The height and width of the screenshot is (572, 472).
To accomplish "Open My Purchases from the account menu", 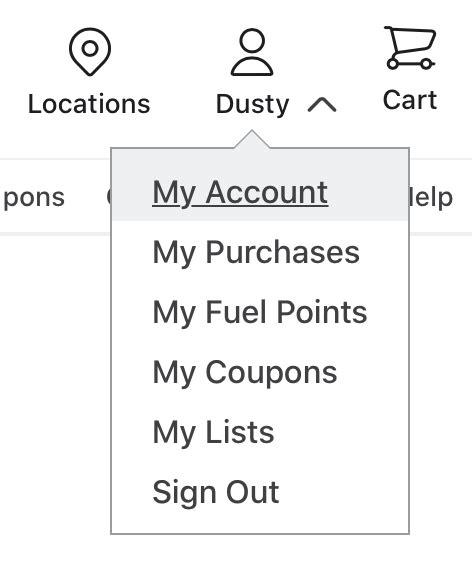I will [x=256, y=253].
